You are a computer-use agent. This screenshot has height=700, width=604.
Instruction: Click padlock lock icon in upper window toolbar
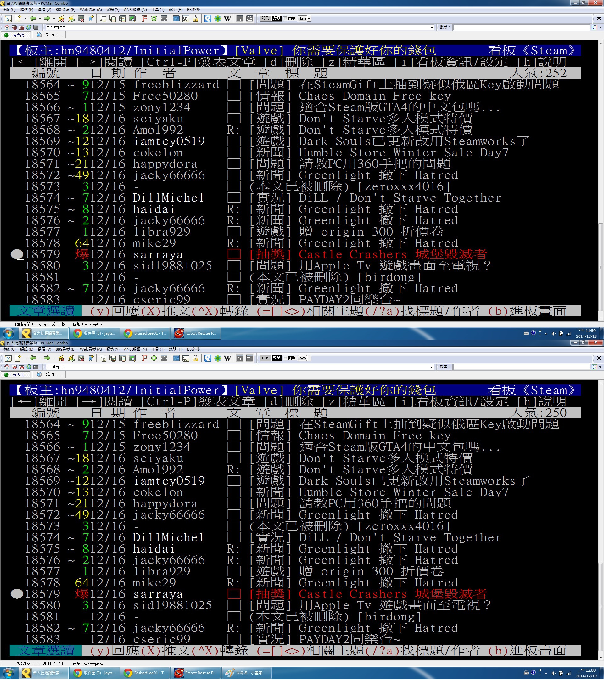click(195, 19)
